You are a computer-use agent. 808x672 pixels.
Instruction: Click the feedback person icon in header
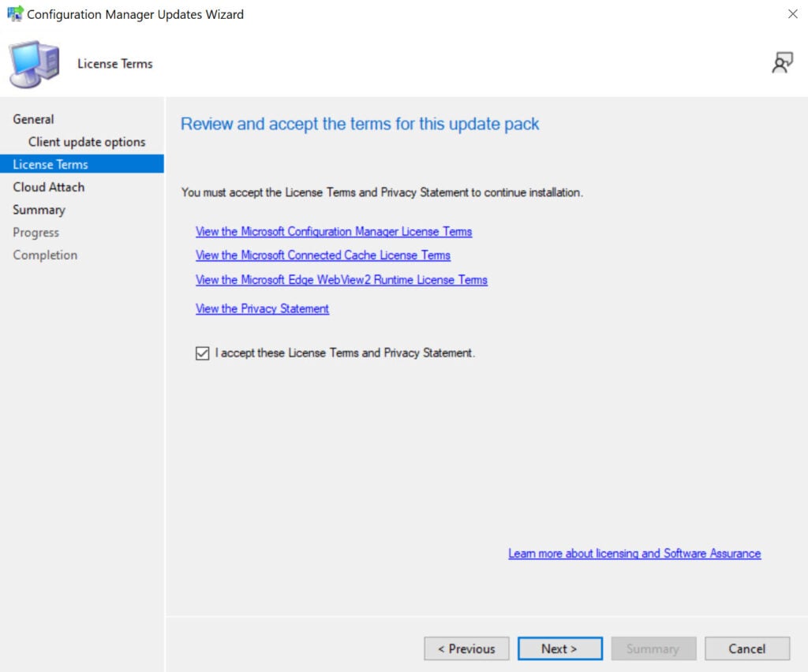pyautogui.click(x=782, y=63)
